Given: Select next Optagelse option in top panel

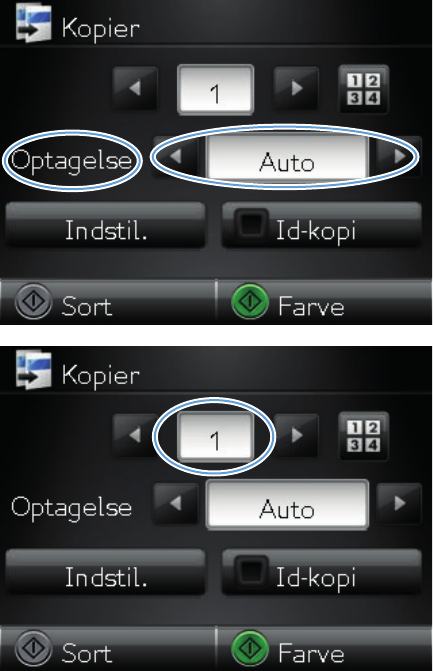Looking at the screenshot, I should click(x=399, y=157).
